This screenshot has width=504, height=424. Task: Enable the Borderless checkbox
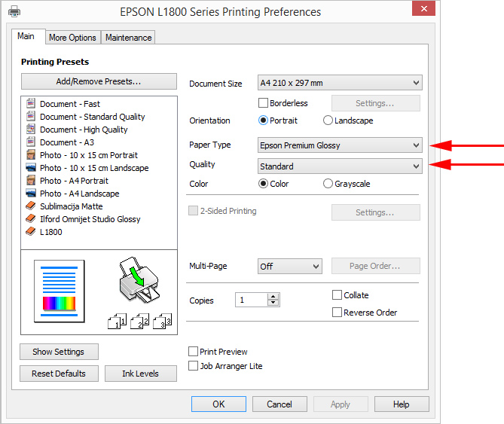pos(264,103)
